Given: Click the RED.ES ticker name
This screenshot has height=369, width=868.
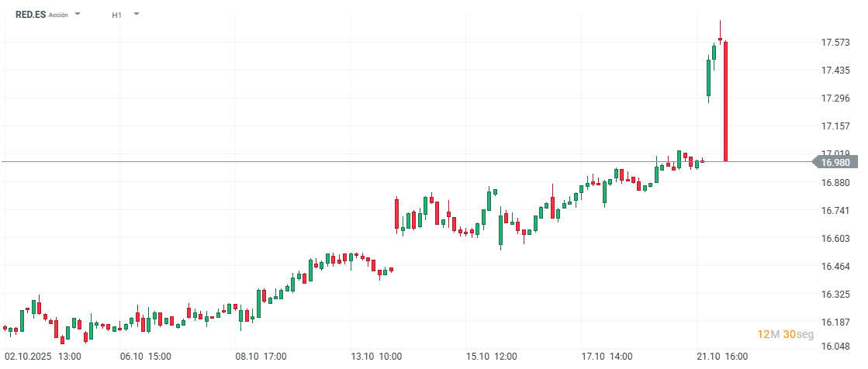Looking at the screenshot, I should point(30,15).
